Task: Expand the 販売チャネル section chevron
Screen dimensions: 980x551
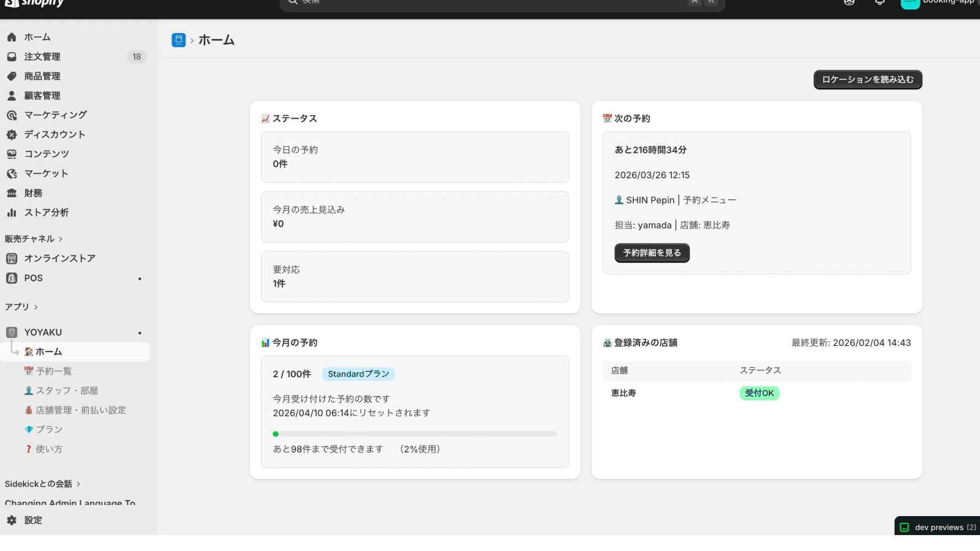Action: 61,239
